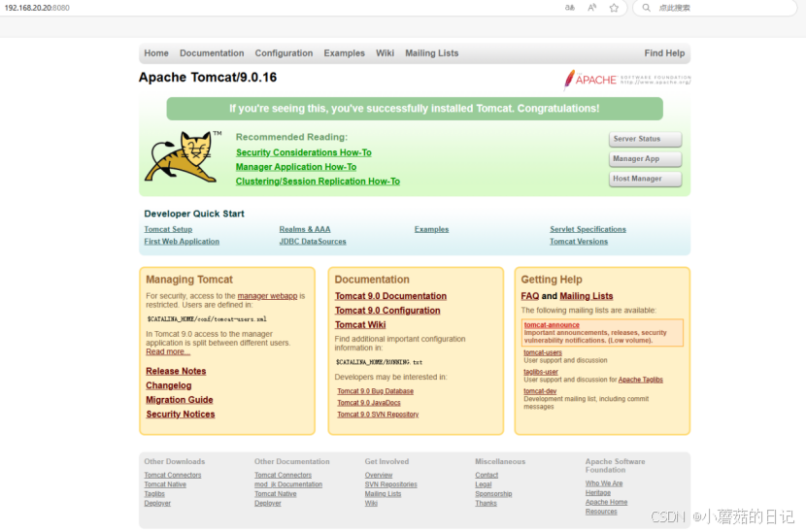The height and width of the screenshot is (532, 806).
Task: Open Tomcat Native under Other Downloads
Action: coord(165,484)
